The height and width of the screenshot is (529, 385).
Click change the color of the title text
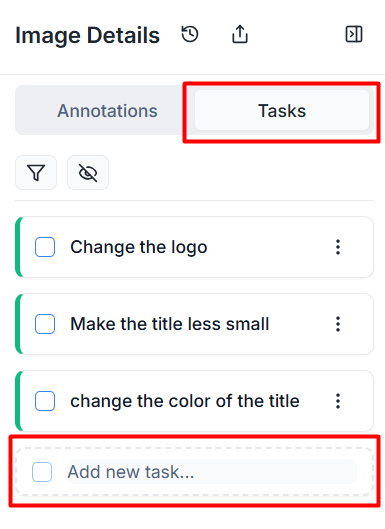(x=185, y=401)
